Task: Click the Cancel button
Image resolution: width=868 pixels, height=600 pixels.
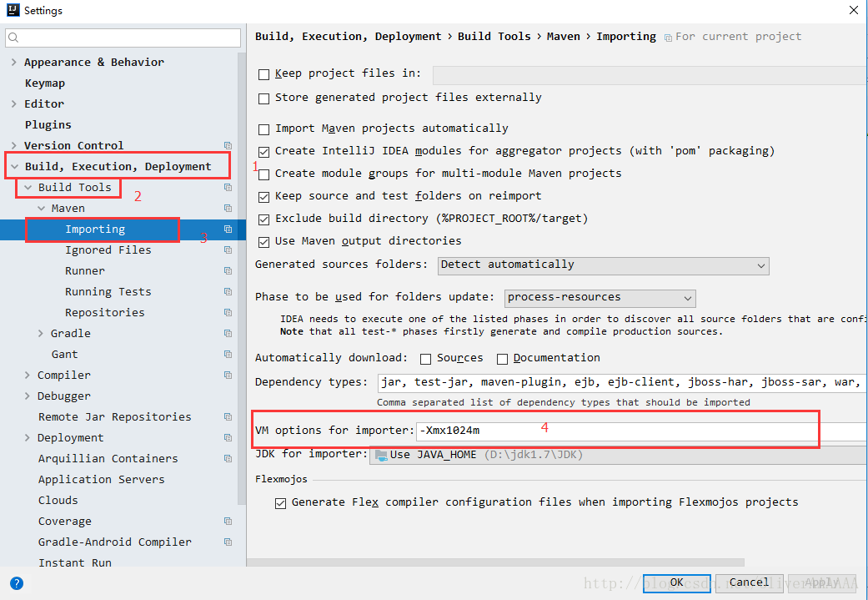Action: click(749, 583)
